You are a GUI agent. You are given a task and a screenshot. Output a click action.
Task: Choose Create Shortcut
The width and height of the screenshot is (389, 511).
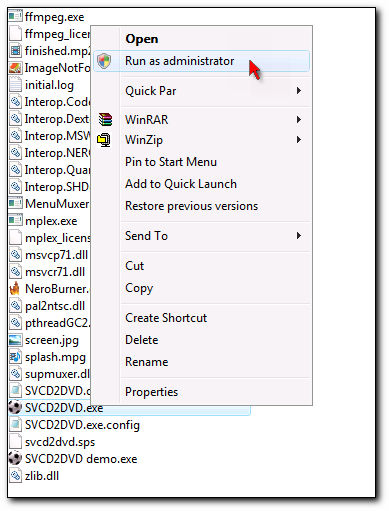[x=202, y=318]
